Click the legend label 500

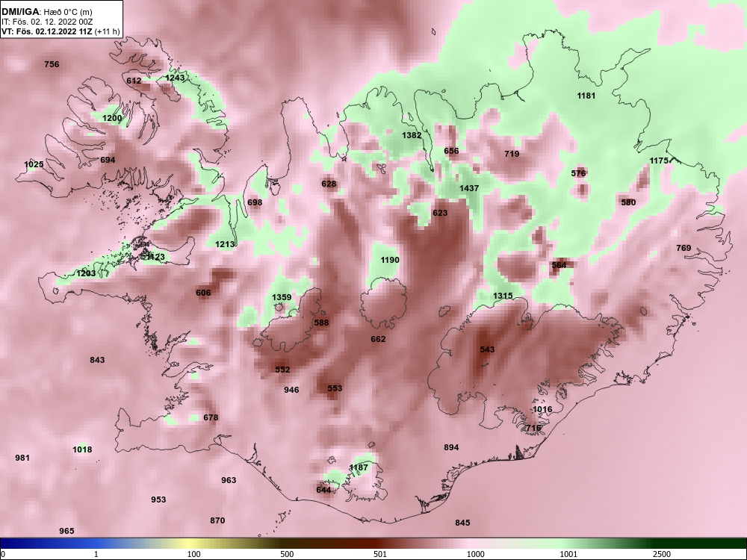(287, 554)
